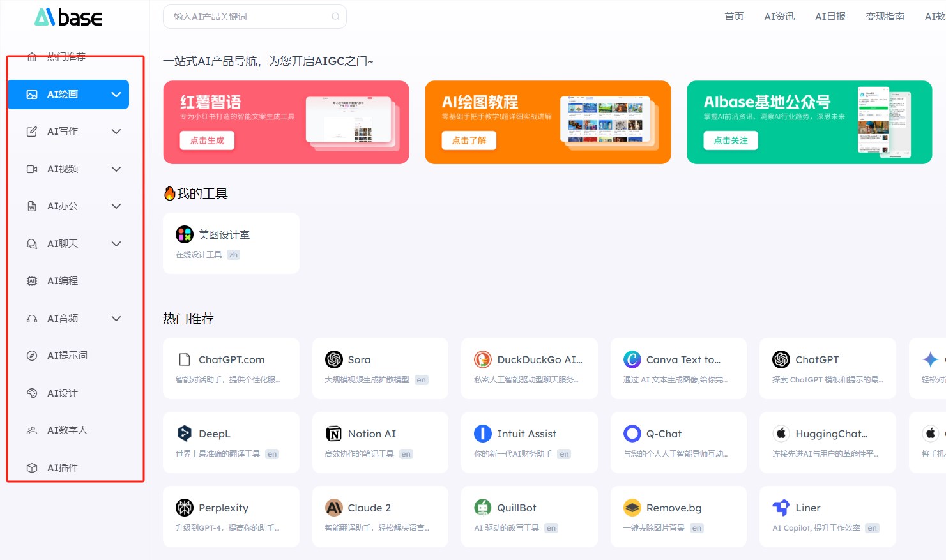Click the DuckDuckGo AI logo icon
This screenshot has width=946, height=560.
click(x=483, y=359)
